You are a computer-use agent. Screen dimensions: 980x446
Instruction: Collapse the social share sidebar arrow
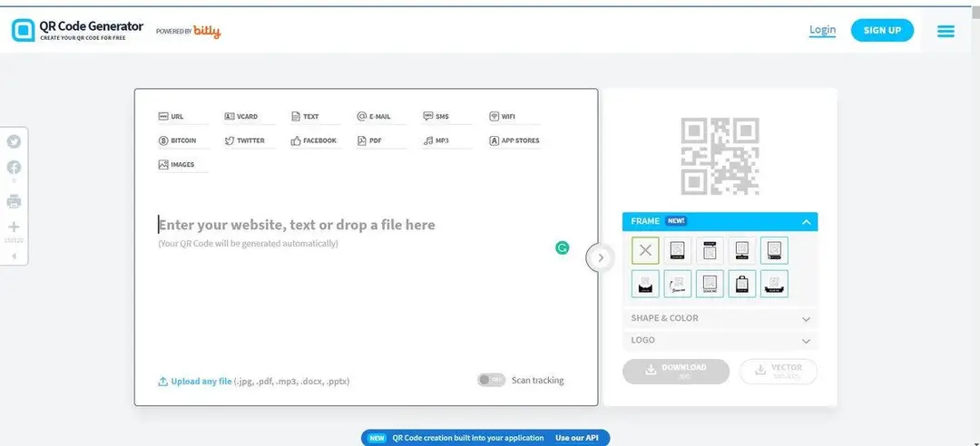(x=14, y=257)
